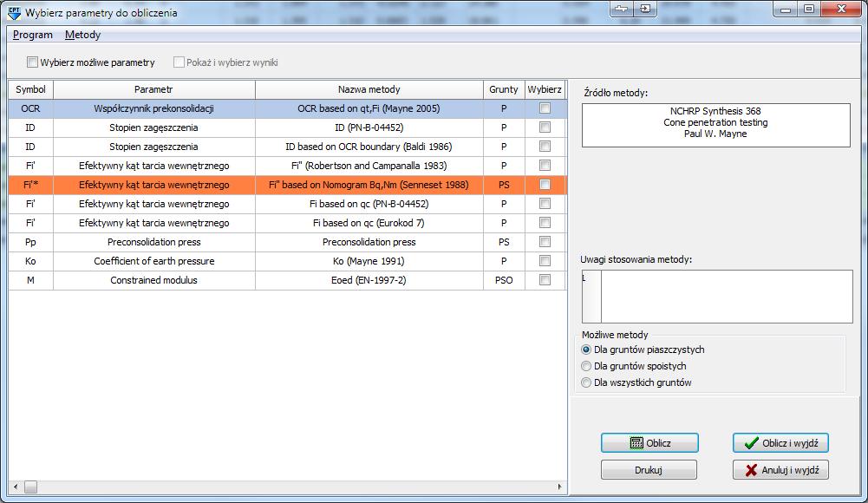Viewport: 868px width, 503px height.
Task: Check the box for Eoed (EN-1997-2)
Action: [545, 280]
